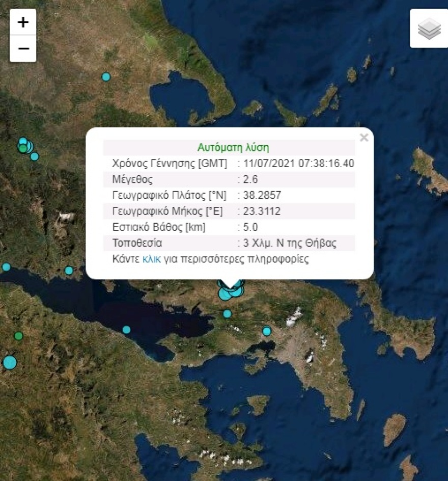448x481 pixels.
Task: Click the green earthquake marker on the western coast
Action: click(x=18, y=336)
